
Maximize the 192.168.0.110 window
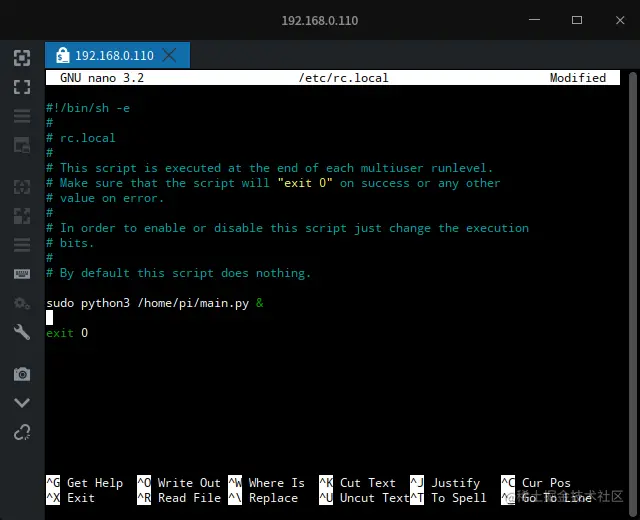click(x=577, y=20)
